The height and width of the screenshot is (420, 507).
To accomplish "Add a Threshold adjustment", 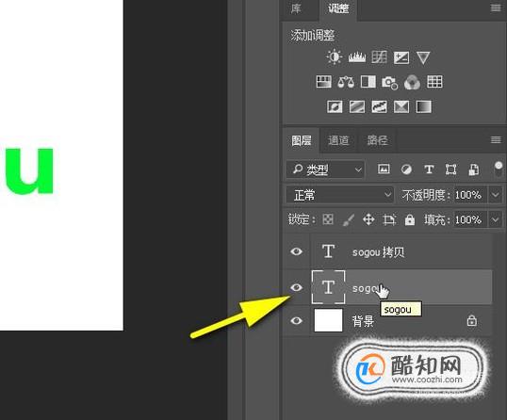I will click(379, 106).
